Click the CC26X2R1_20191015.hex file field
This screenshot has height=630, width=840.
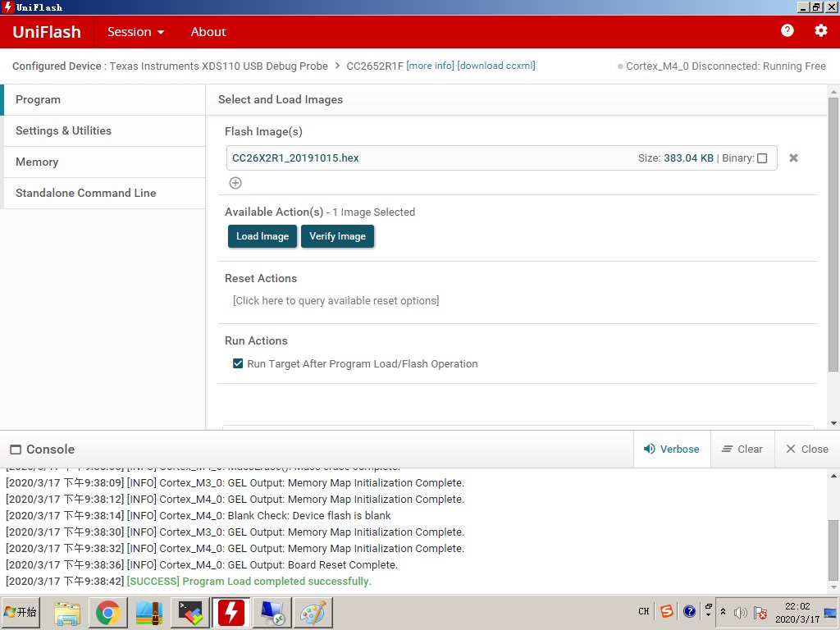coord(501,158)
